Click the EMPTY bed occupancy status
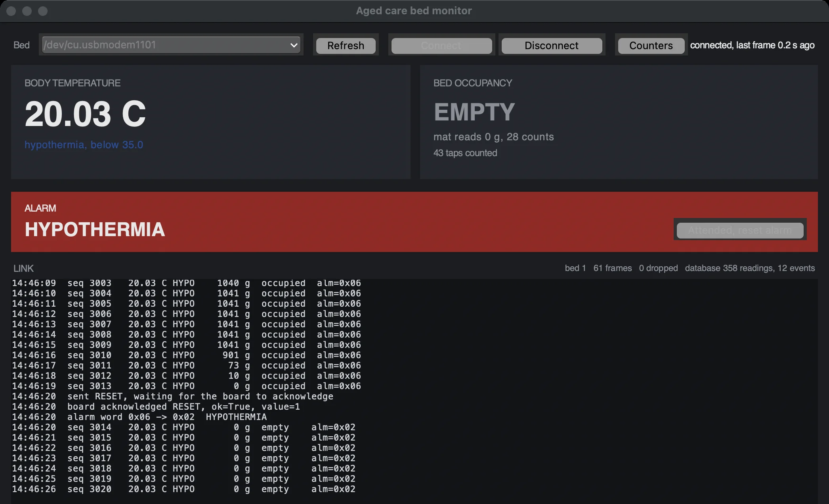The image size is (829, 504). click(474, 112)
